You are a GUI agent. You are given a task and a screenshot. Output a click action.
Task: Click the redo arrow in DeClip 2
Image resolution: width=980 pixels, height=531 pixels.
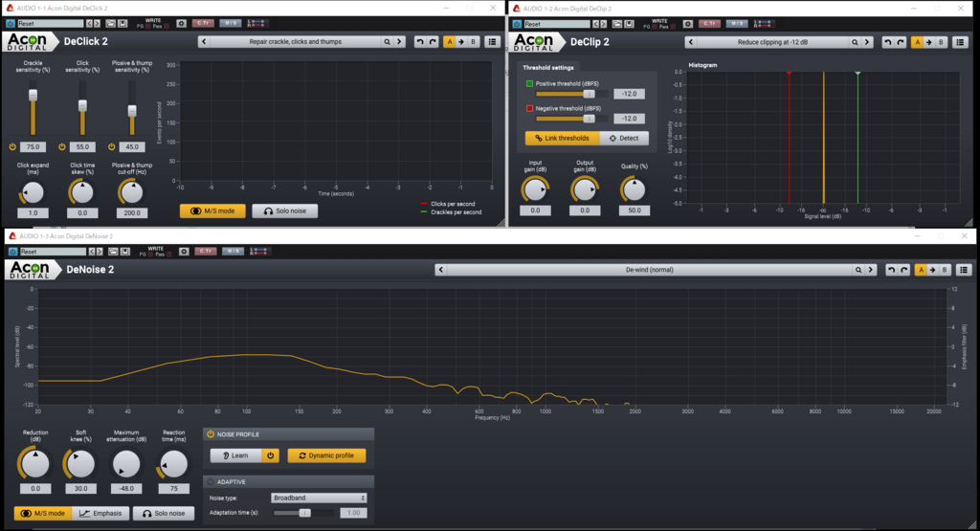tap(901, 42)
